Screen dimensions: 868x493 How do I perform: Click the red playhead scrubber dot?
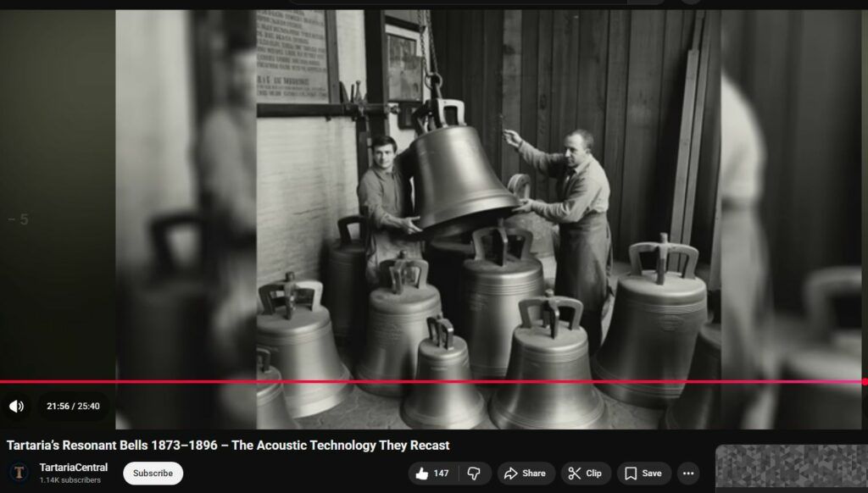pos(864,382)
